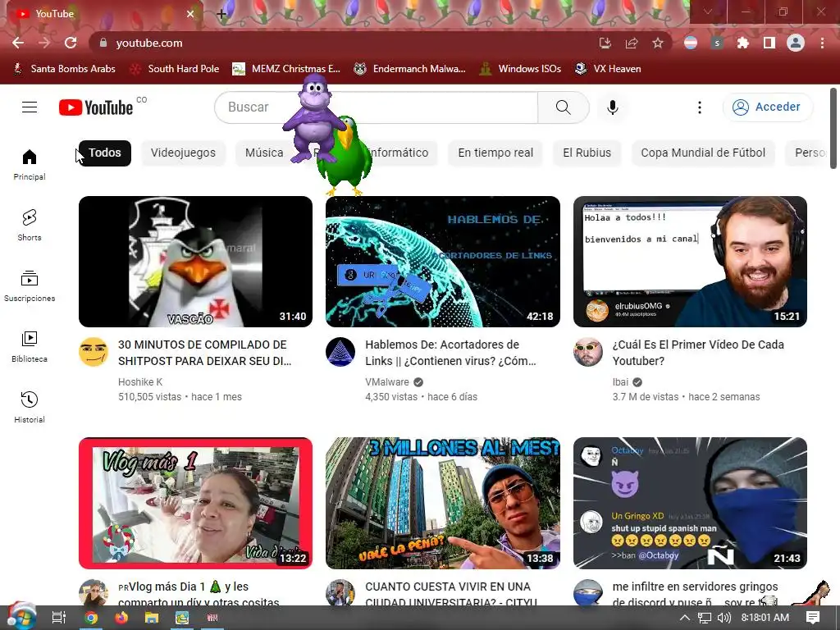The width and height of the screenshot is (840, 630).
Task: Open Chrome tab search dropdown arrow
Action: [708, 11]
